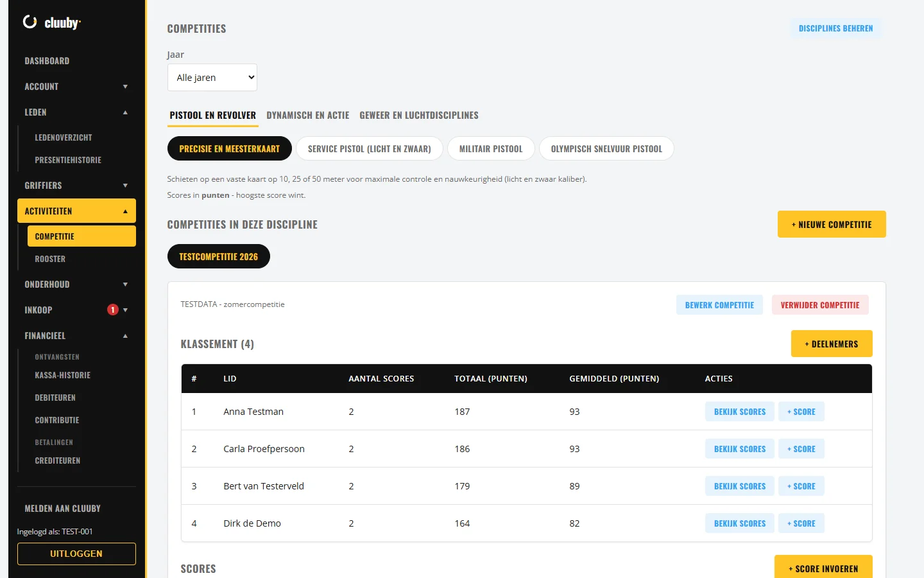Open the Rooster page
The width and height of the screenshot is (924, 578).
(81, 259)
